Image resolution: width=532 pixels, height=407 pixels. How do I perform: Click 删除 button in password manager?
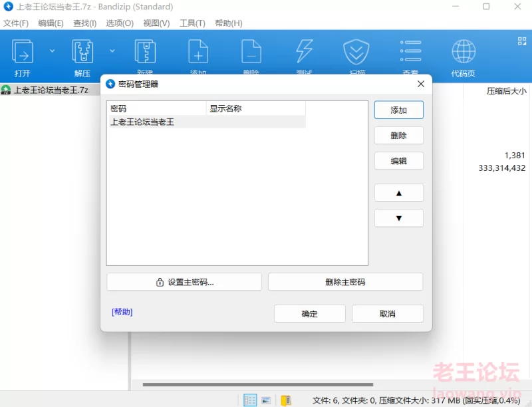point(398,135)
